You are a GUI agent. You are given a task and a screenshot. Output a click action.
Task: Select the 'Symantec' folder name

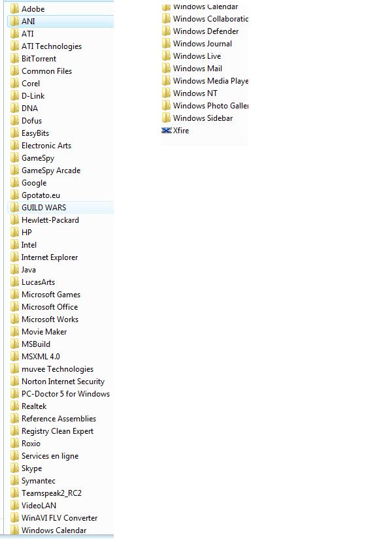[x=39, y=481]
